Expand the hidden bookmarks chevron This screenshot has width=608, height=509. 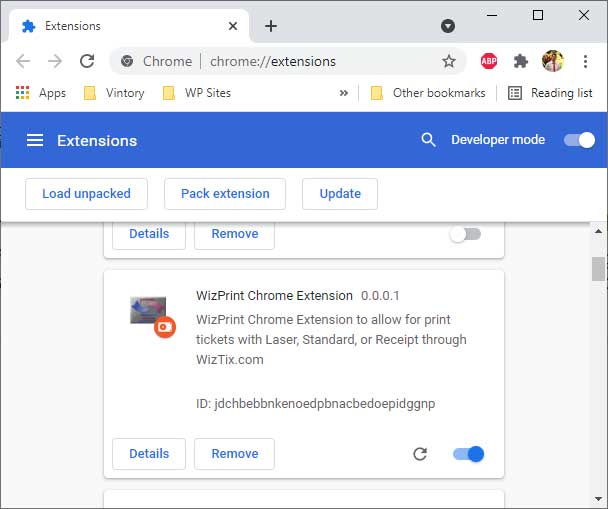344,93
